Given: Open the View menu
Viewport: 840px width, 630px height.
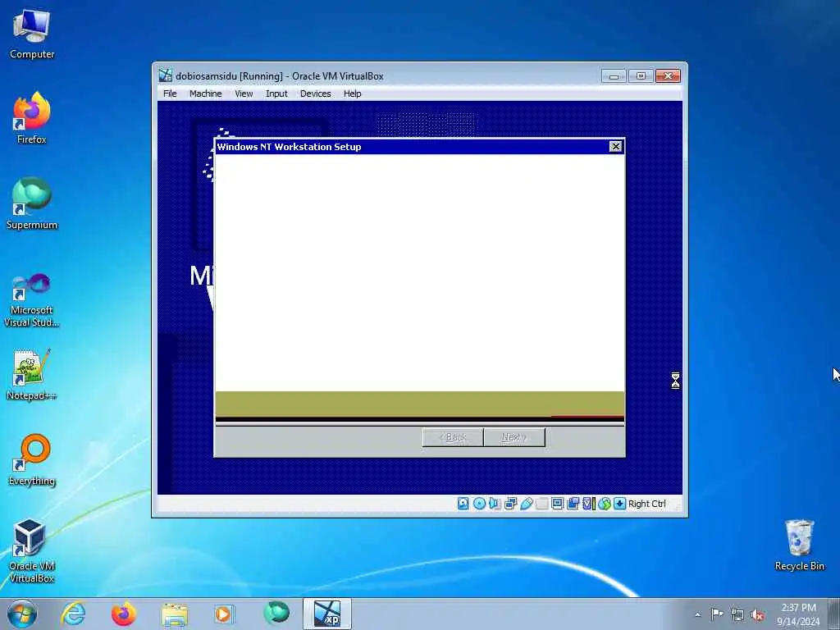Looking at the screenshot, I should click(x=244, y=94).
